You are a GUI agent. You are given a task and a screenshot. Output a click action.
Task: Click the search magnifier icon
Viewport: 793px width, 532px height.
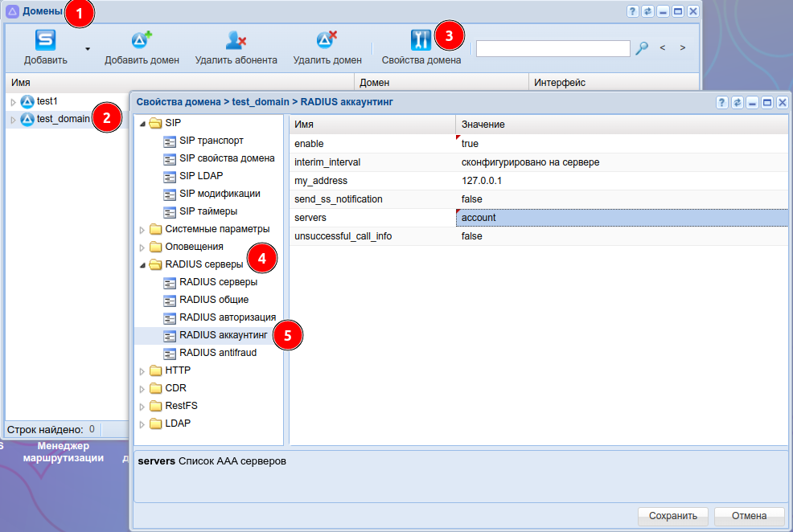click(x=641, y=48)
